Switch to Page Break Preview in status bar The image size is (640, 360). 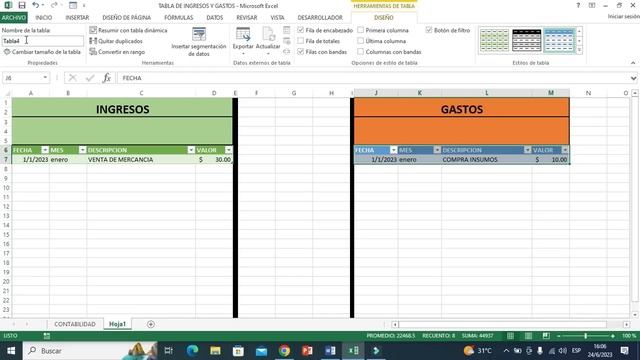(x=546, y=336)
